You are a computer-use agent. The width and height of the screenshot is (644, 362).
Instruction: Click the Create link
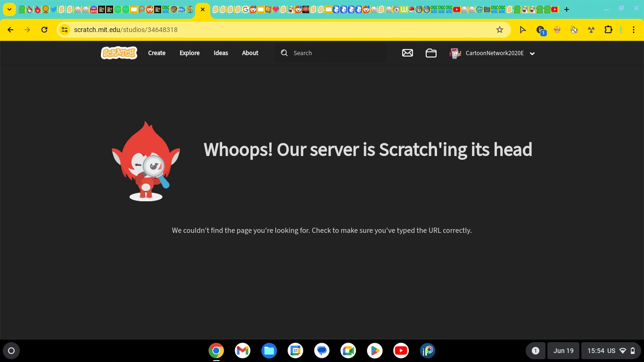coord(157,53)
